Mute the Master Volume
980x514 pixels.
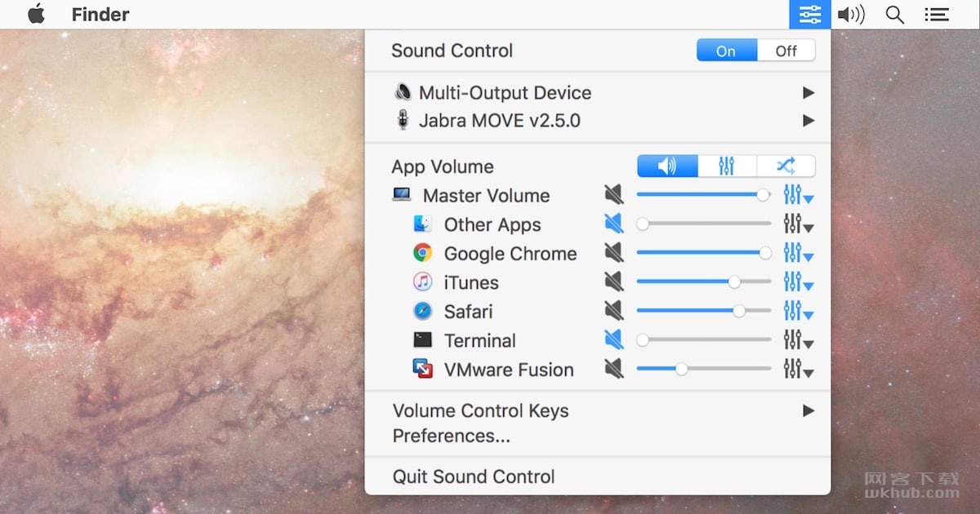pyautogui.click(x=613, y=195)
